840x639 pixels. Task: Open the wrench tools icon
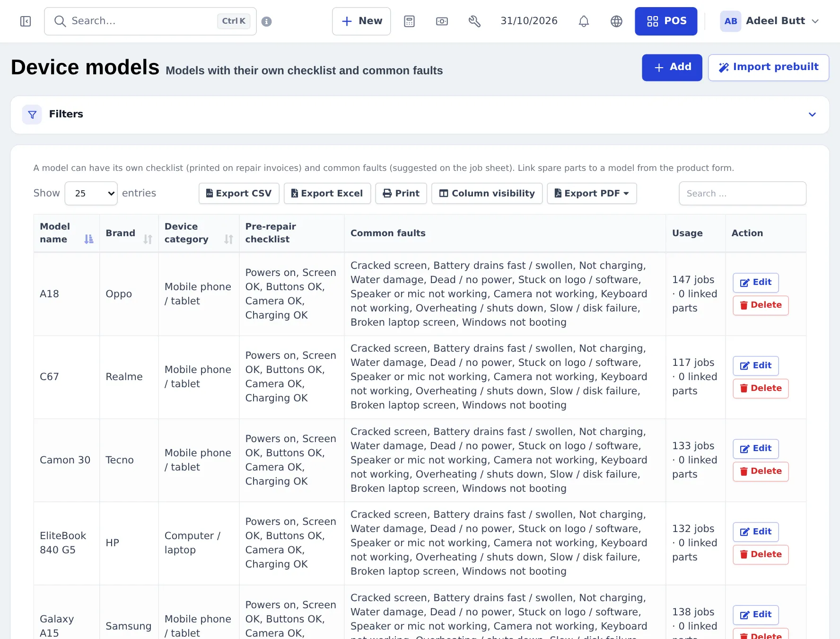475,21
